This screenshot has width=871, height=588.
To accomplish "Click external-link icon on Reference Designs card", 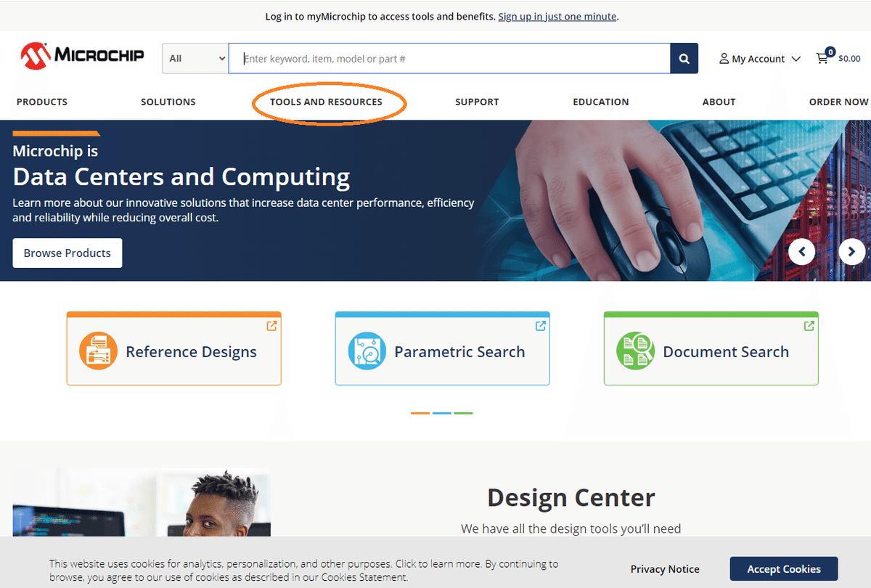I will point(271,326).
